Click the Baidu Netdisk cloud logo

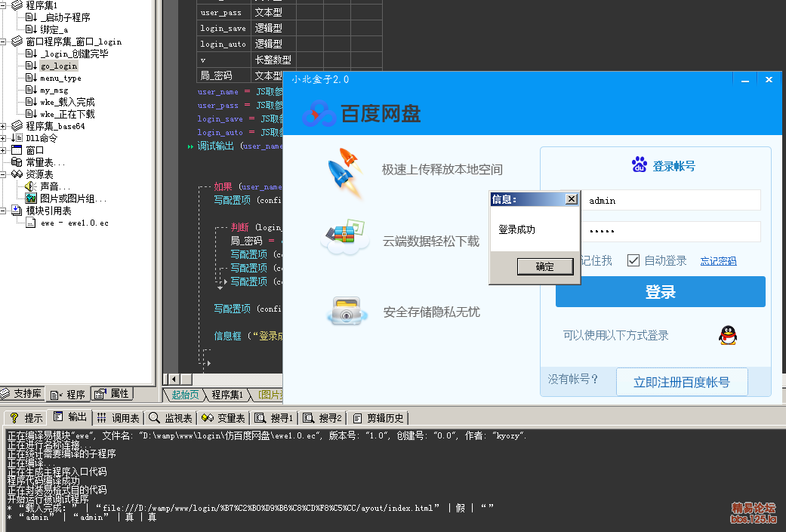319,113
